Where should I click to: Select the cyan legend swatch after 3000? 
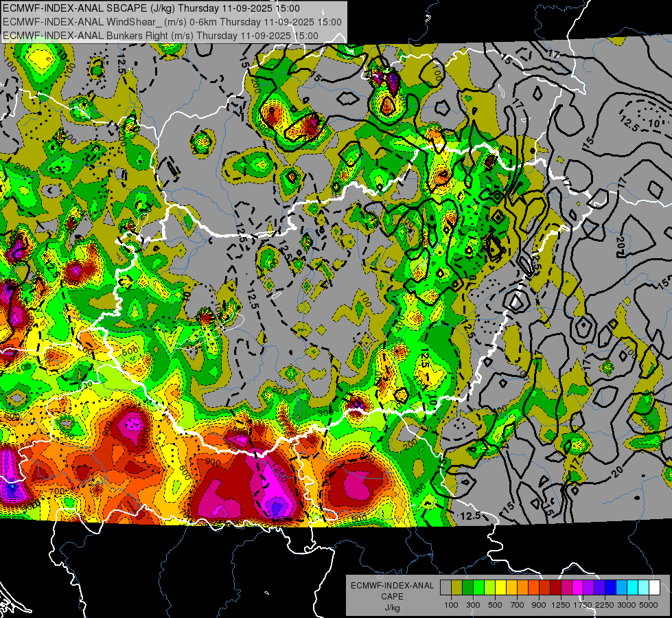[x=633, y=588]
